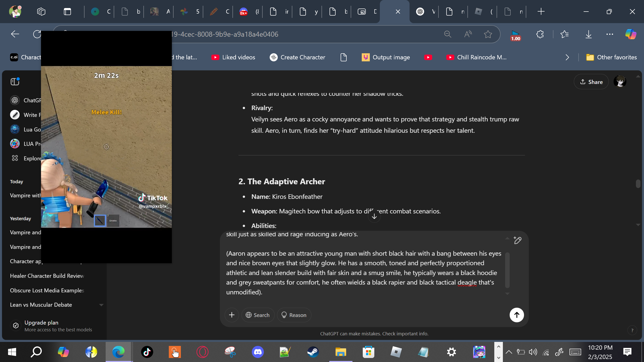This screenshot has height=362, width=644.
Task: Click the message composer scrollbar
Action: (507, 270)
